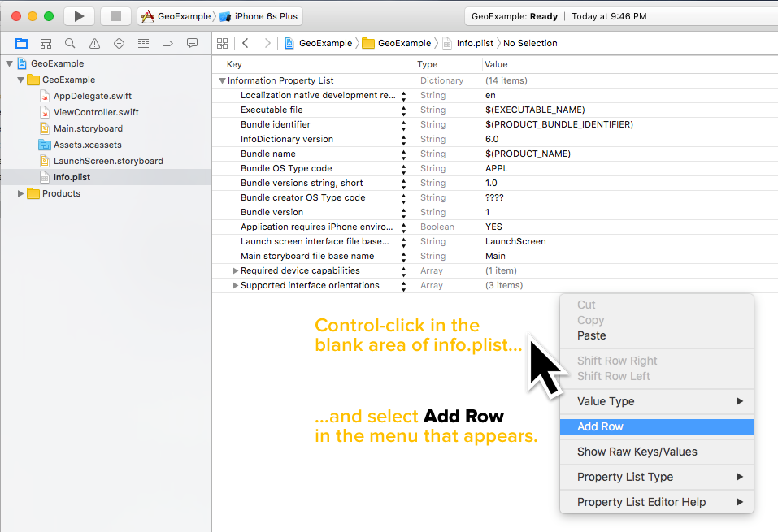Viewport: 778px width, 532px height.
Task: Open the Value Type submenu
Action: click(656, 401)
